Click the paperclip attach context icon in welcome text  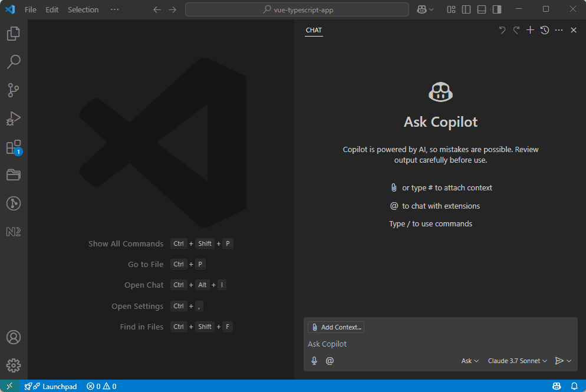[x=394, y=187]
